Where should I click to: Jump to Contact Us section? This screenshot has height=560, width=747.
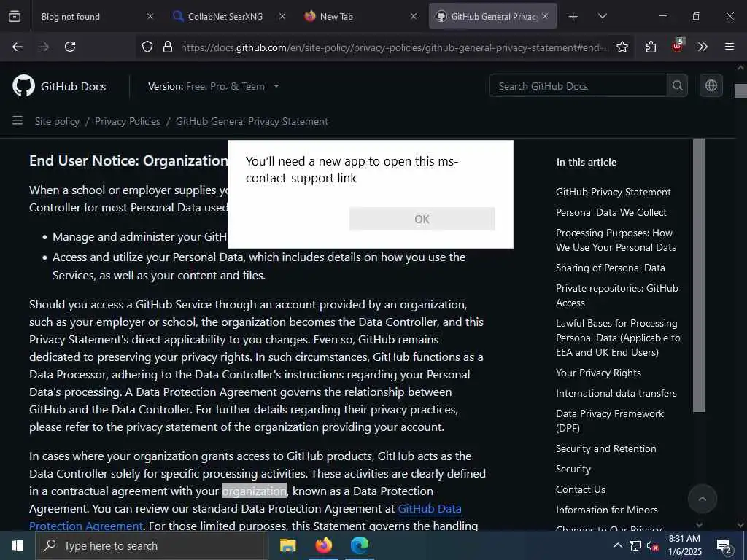tap(580, 489)
